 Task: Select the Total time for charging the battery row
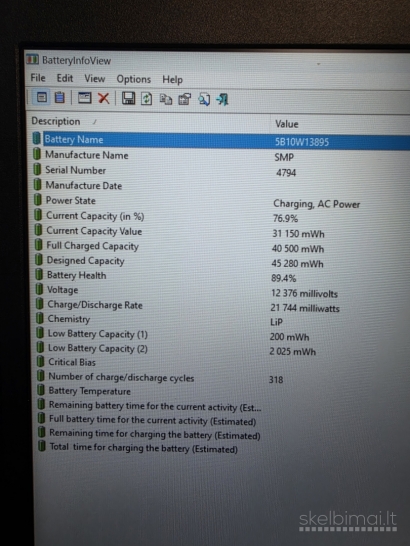(221, 448)
